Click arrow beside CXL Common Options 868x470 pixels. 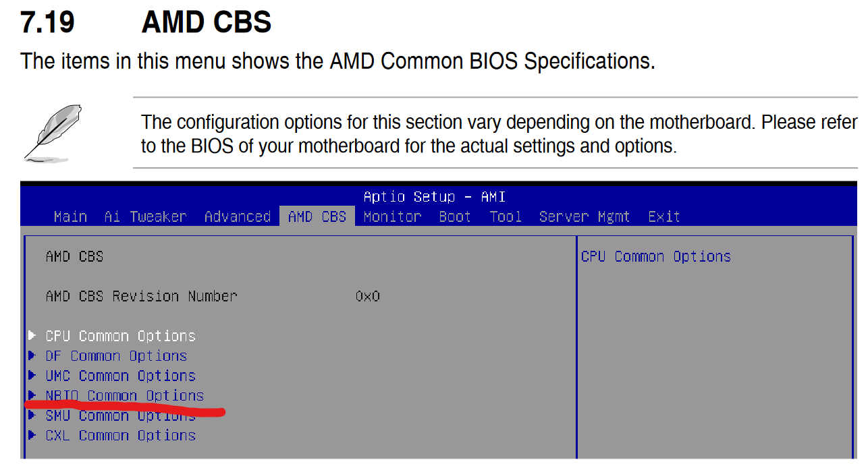tap(32, 435)
